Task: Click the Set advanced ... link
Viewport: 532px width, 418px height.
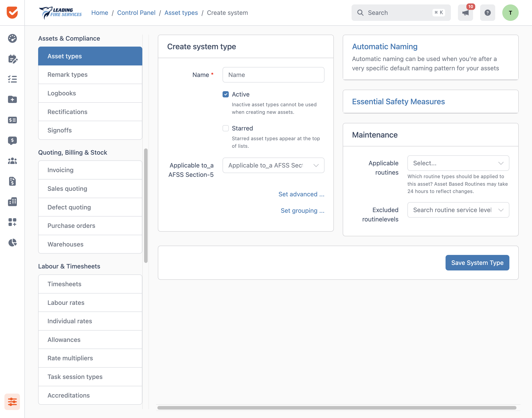Action: tap(301, 194)
